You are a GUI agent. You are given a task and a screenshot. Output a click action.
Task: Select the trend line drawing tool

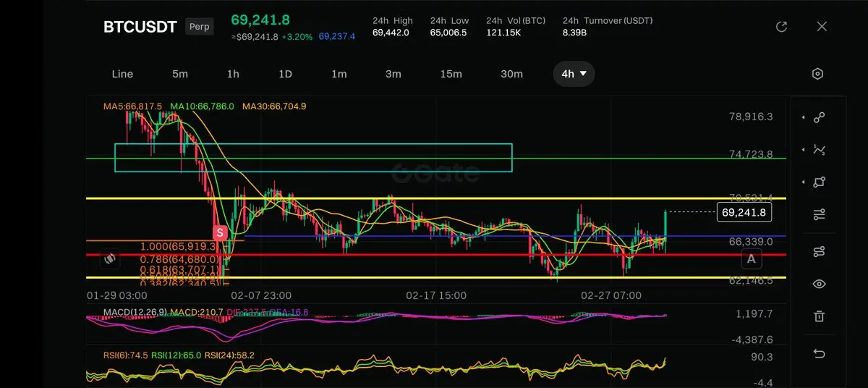(x=819, y=117)
